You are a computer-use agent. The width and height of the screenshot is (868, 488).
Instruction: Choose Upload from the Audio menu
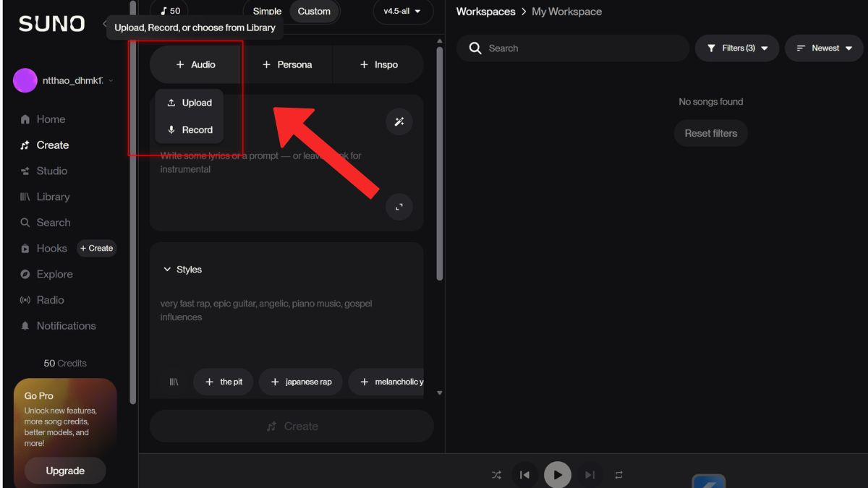click(190, 103)
